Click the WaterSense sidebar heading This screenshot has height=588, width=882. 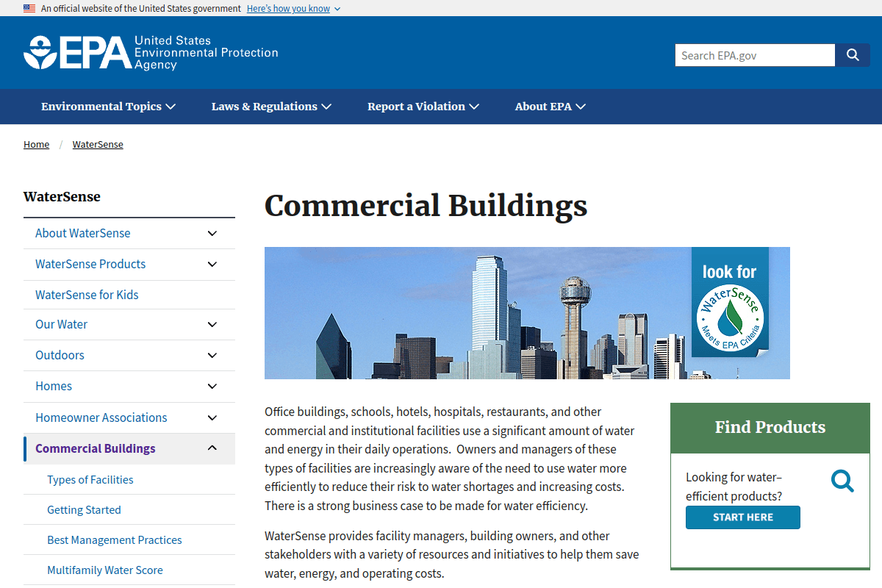click(x=62, y=197)
